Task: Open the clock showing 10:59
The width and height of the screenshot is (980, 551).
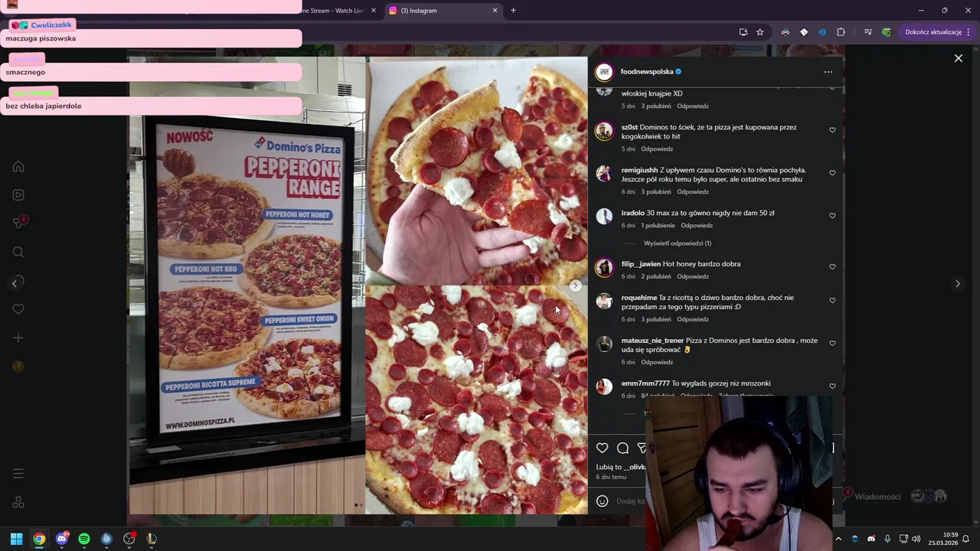Action: click(944, 539)
